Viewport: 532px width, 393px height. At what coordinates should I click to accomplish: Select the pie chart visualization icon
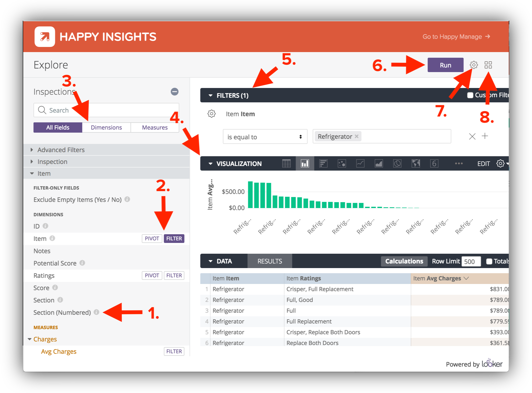pos(397,163)
